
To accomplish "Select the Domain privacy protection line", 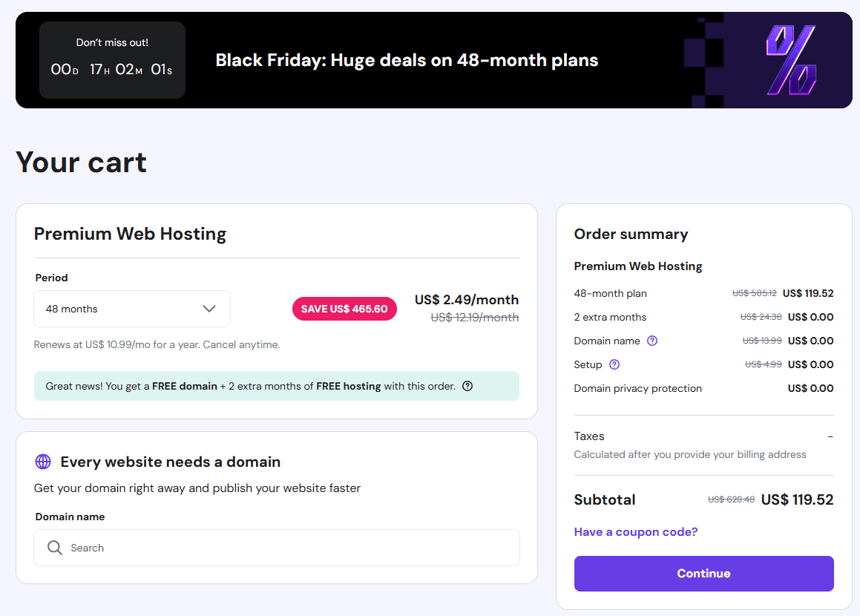I will point(637,387).
